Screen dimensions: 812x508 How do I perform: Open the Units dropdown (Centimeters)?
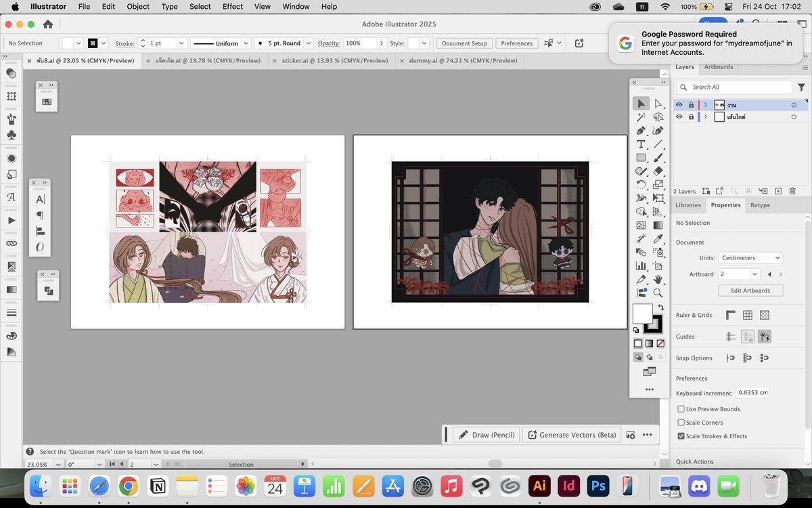coord(750,258)
